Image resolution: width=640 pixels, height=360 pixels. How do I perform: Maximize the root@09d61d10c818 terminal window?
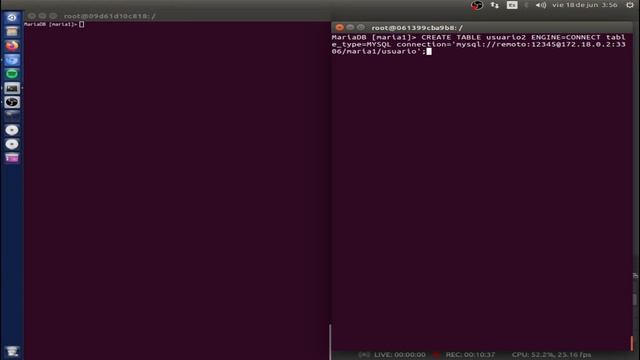coord(53,16)
